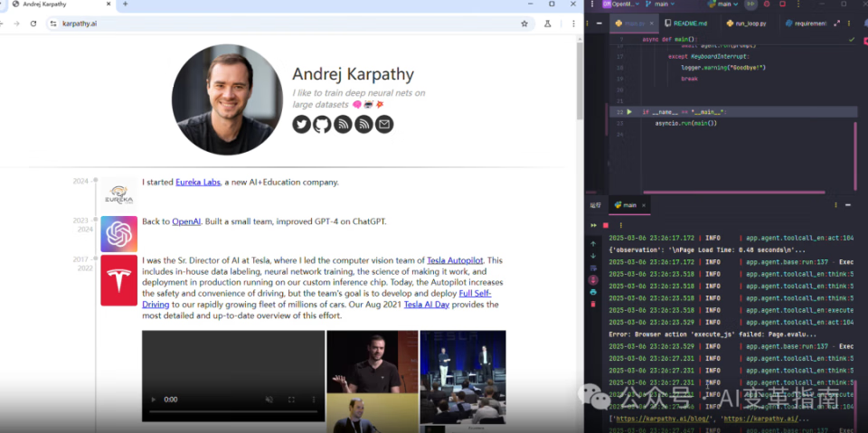868x433 pixels.
Task: Click the 'Error: Browser action' console line
Action: 712,334
